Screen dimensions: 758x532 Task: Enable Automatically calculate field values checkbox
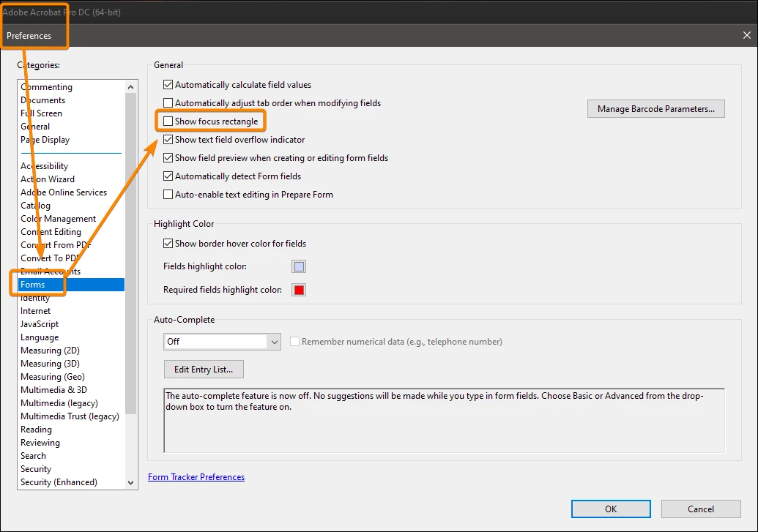168,85
